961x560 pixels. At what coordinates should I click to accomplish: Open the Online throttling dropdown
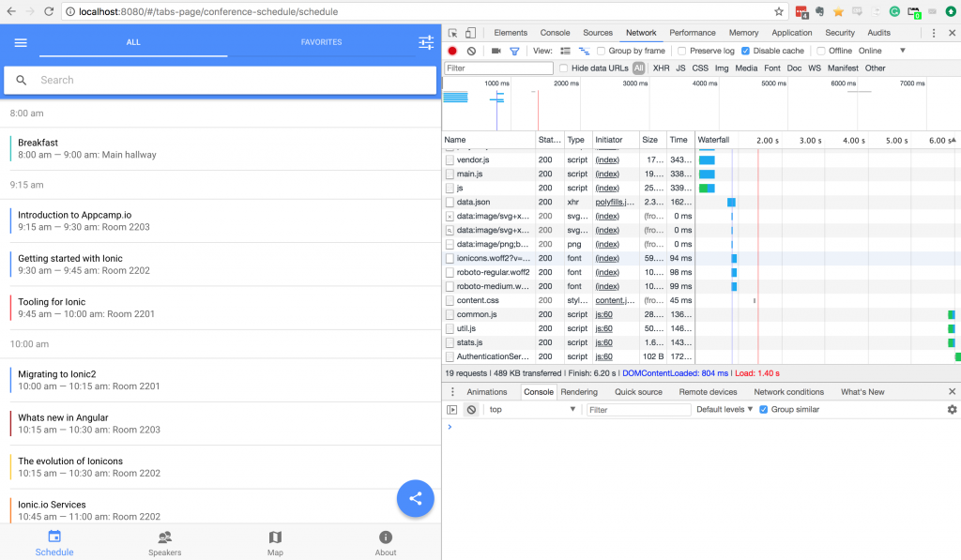[881, 51]
